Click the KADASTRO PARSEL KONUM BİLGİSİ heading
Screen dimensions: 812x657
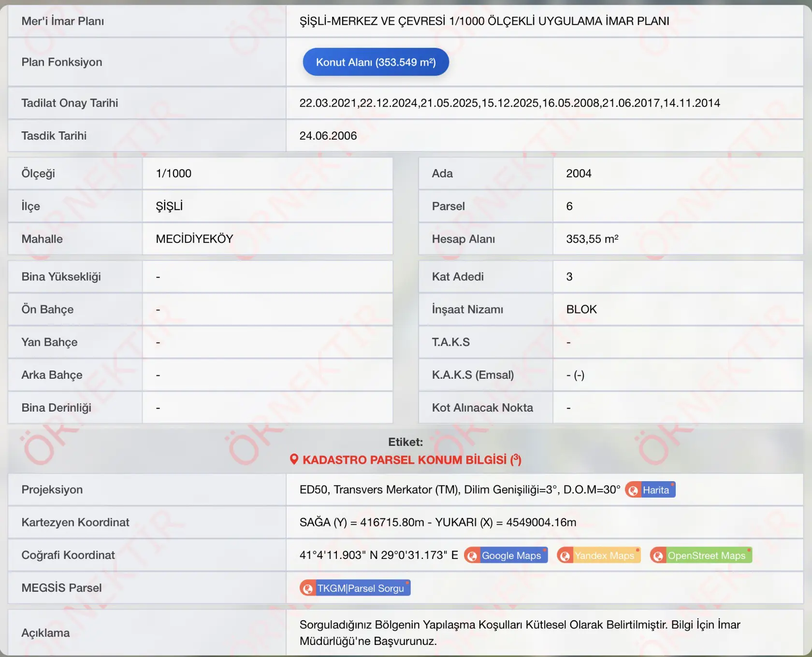tap(412, 459)
